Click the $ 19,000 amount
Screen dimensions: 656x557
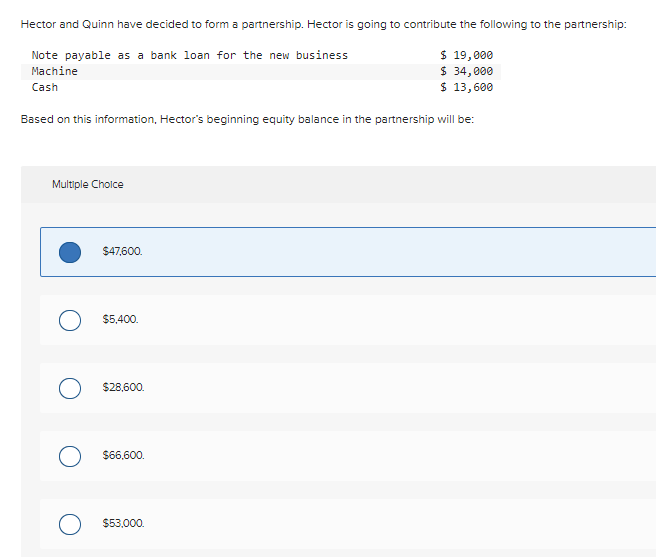466,55
